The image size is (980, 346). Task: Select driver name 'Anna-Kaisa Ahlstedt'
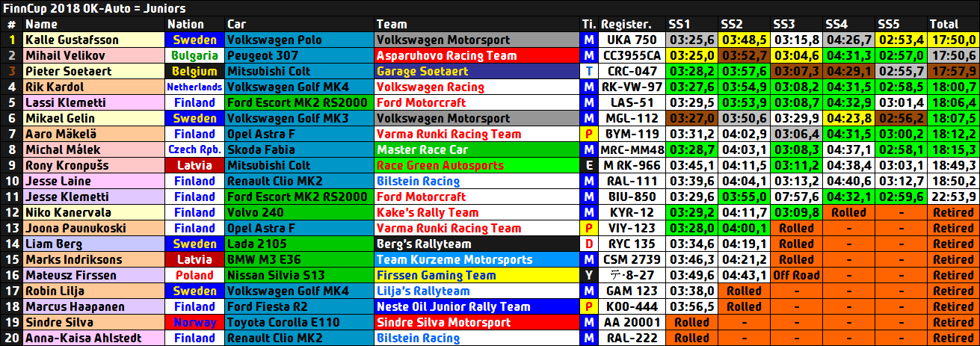pyautogui.click(x=93, y=338)
